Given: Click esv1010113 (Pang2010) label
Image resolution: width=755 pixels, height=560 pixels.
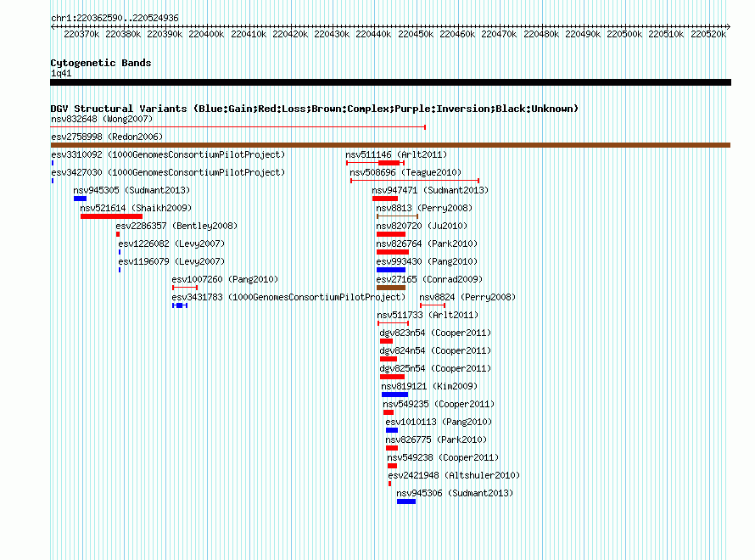Looking at the screenshot, I should pyautogui.click(x=439, y=422).
